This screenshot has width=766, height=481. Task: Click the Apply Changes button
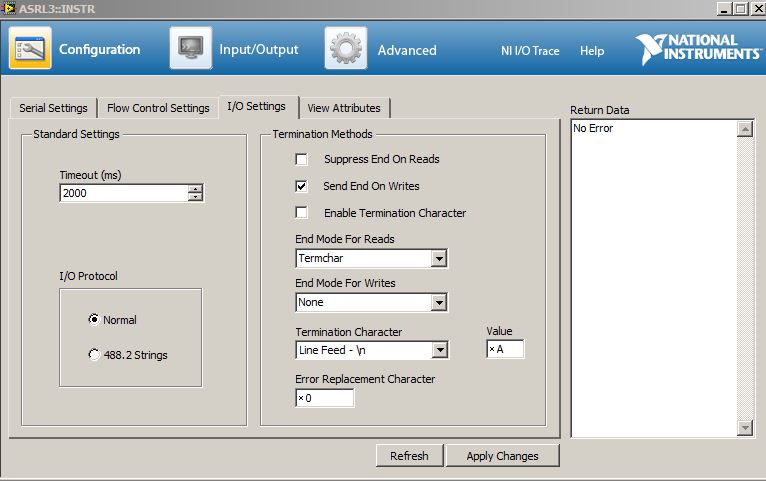click(502, 456)
